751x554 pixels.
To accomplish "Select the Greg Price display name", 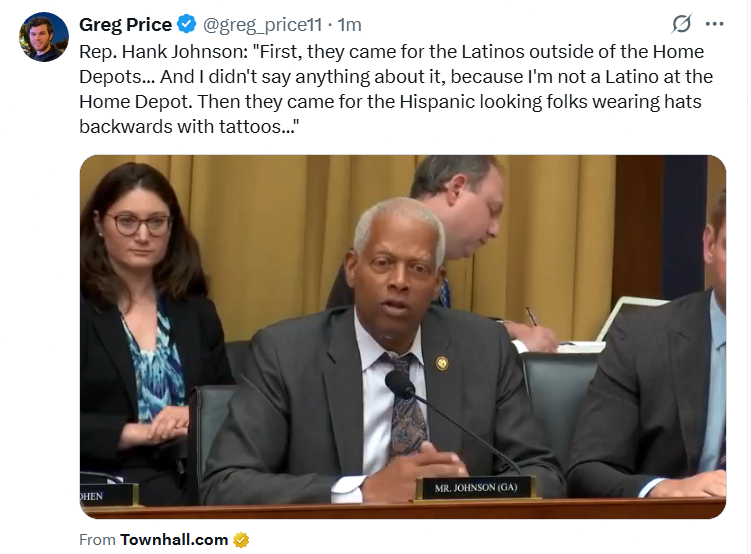I will click(x=125, y=24).
